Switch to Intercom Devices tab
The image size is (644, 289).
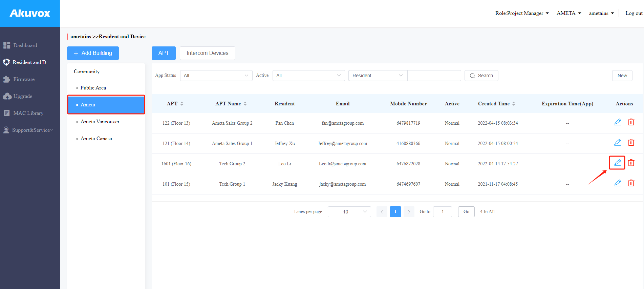(x=208, y=53)
